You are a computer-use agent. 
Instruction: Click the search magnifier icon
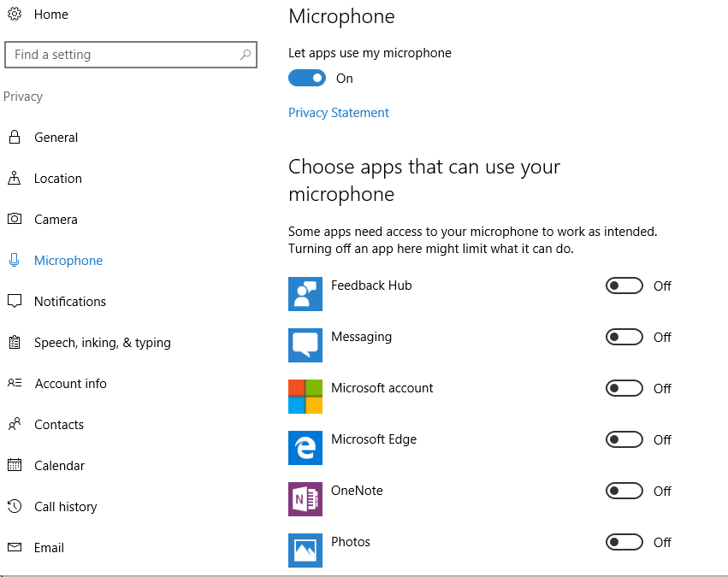point(246,55)
